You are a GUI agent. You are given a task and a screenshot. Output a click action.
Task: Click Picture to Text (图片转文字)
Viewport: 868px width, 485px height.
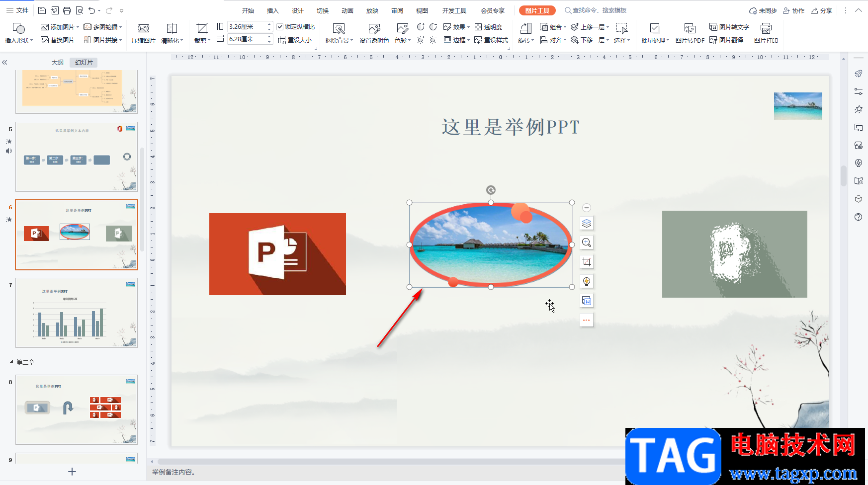[x=729, y=27]
